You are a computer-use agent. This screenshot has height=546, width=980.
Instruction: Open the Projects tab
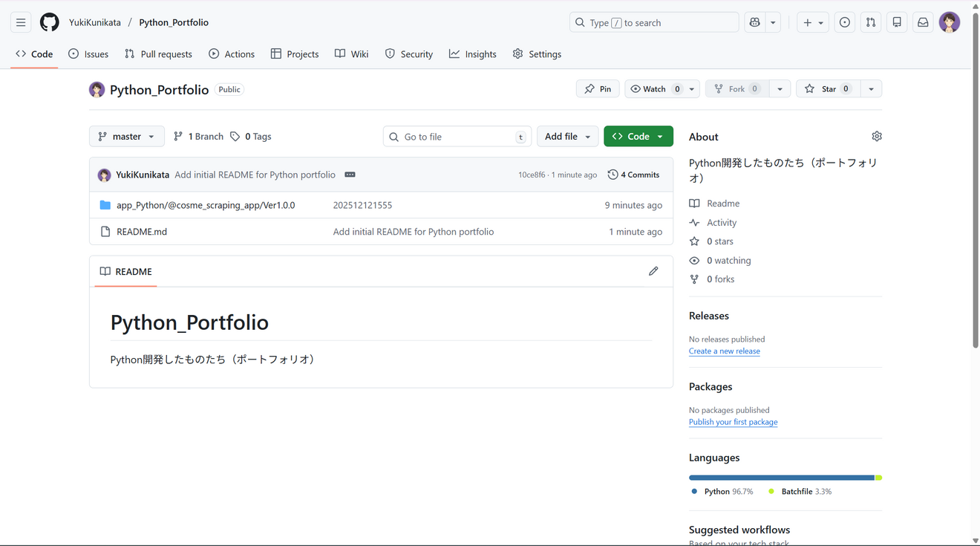[x=295, y=54]
